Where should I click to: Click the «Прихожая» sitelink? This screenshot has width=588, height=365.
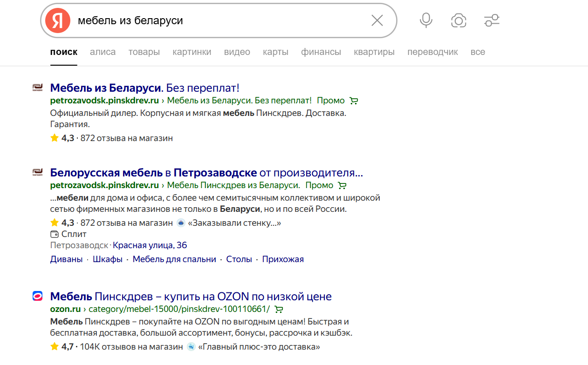pos(282,259)
